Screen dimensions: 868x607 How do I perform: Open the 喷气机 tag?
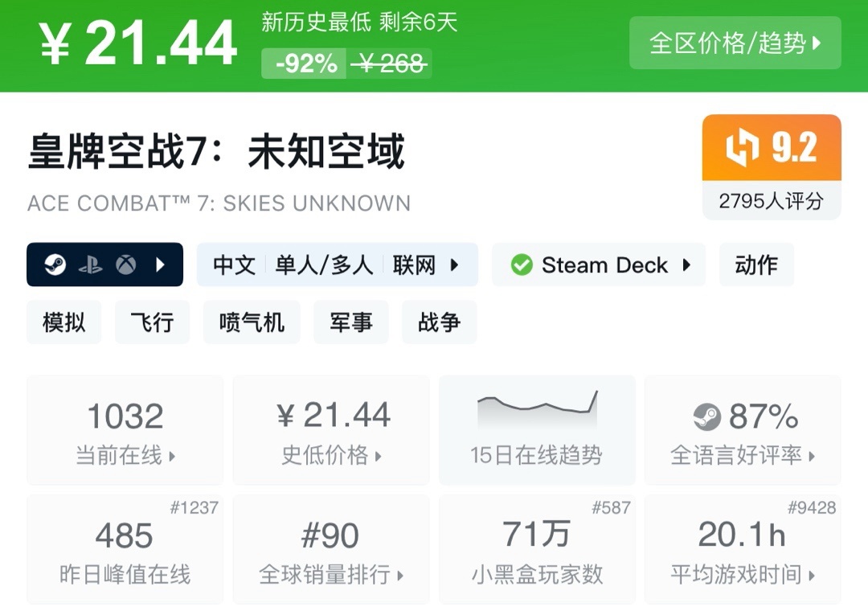point(252,322)
